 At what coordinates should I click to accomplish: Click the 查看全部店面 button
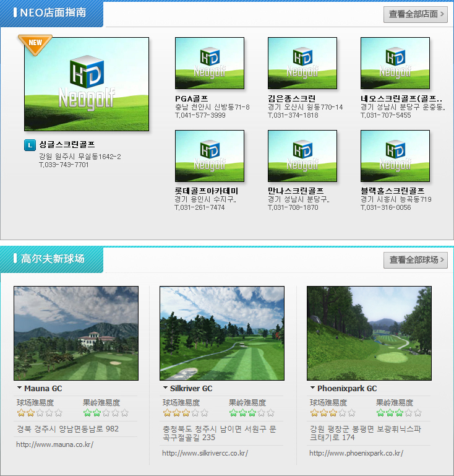tap(416, 14)
